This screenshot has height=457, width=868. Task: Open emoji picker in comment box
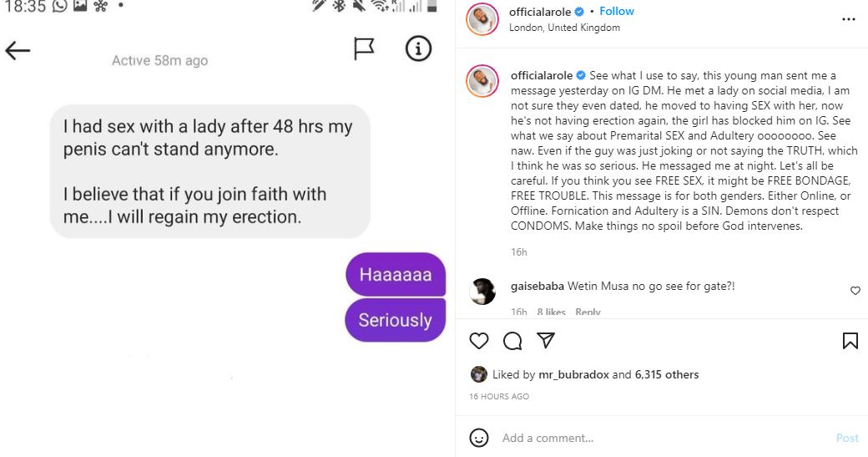click(x=479, y=438)
